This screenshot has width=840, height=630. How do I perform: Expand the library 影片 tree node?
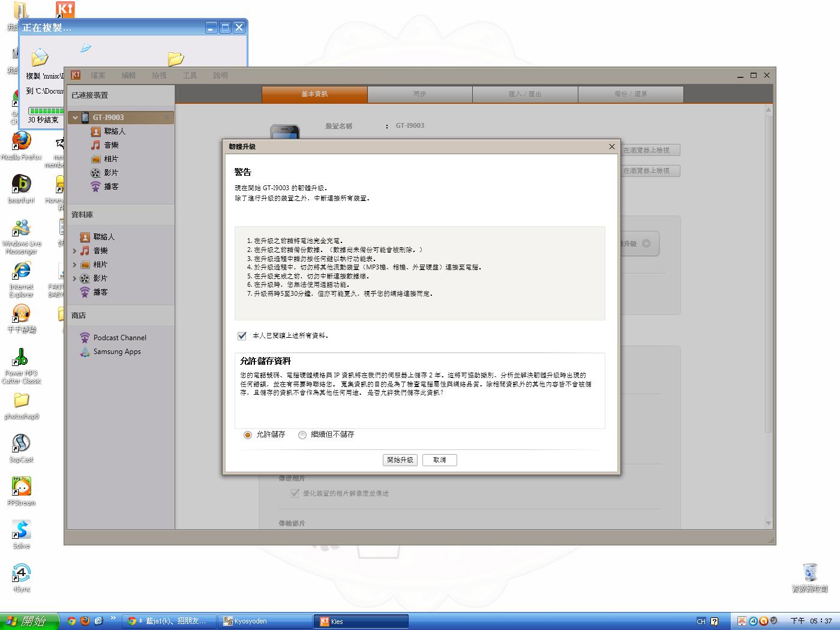click(74, 278)
